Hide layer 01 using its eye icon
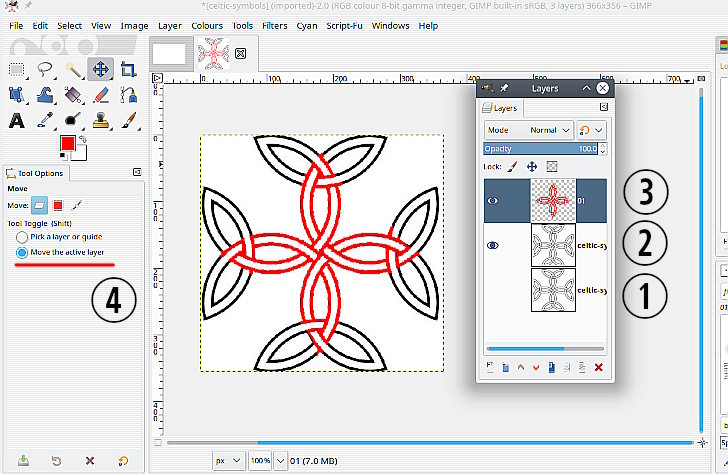Image resolution: width=728 pixels, height=474 pixels. (x=493, y=199)
